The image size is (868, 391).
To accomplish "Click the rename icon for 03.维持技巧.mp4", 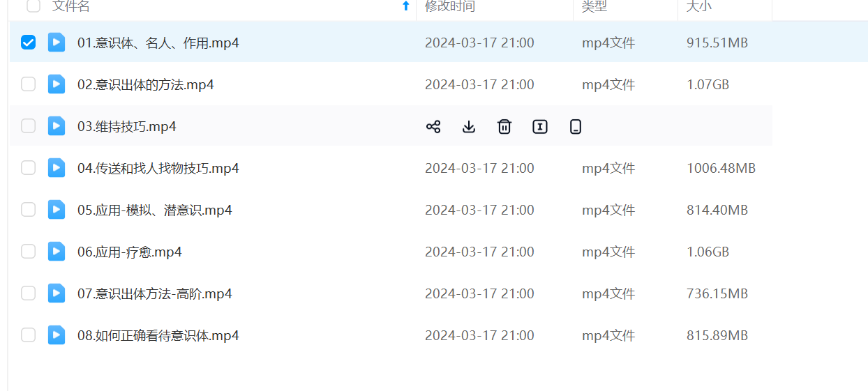I will [540, 126].
